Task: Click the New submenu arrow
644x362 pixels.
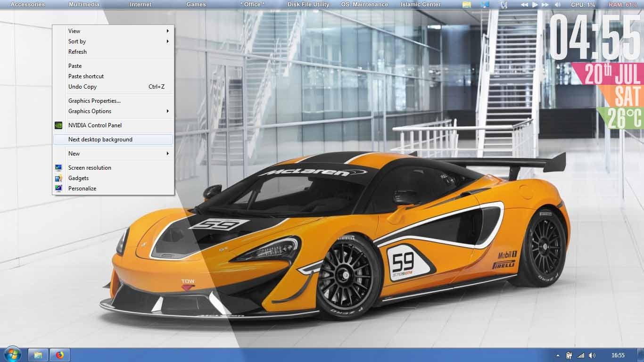Action: [167, 154]
